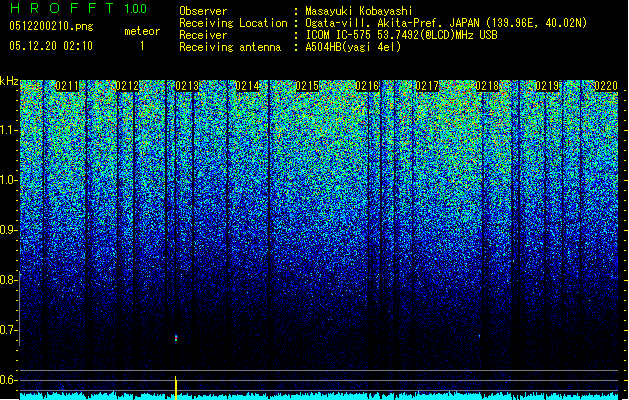The width and height of the screenshot is (629, 400).
Task: Click the yellow meteor detection bar at bottom
Action: click(x=176, y=388)
